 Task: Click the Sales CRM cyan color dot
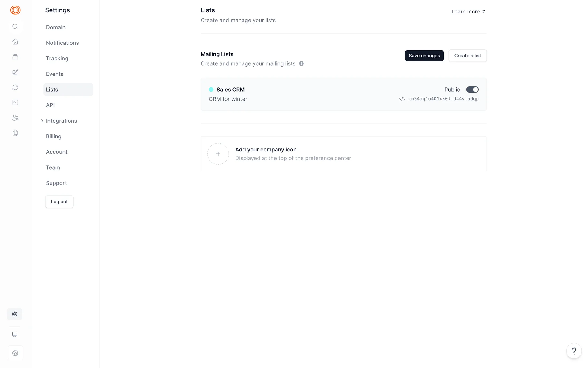[211, 90]
